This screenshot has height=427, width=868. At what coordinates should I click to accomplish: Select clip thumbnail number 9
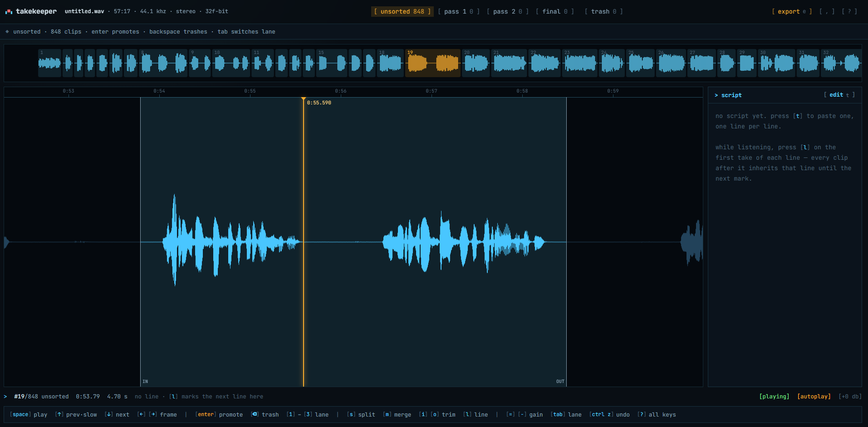pyautogui.click(x=200, y=63)
